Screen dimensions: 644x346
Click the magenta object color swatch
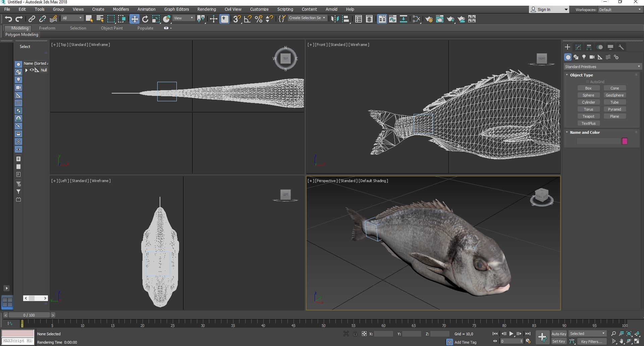pyautogui.click(x=625, y=141)
